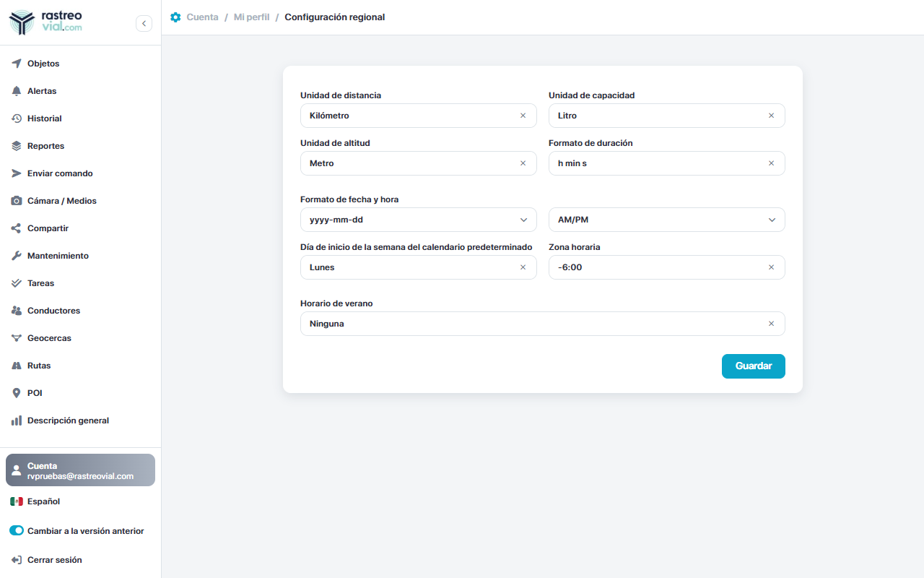The image size is (924, 578).
Task: Open the Zona horaria -6:00 selector
Action: pos(667,267)
